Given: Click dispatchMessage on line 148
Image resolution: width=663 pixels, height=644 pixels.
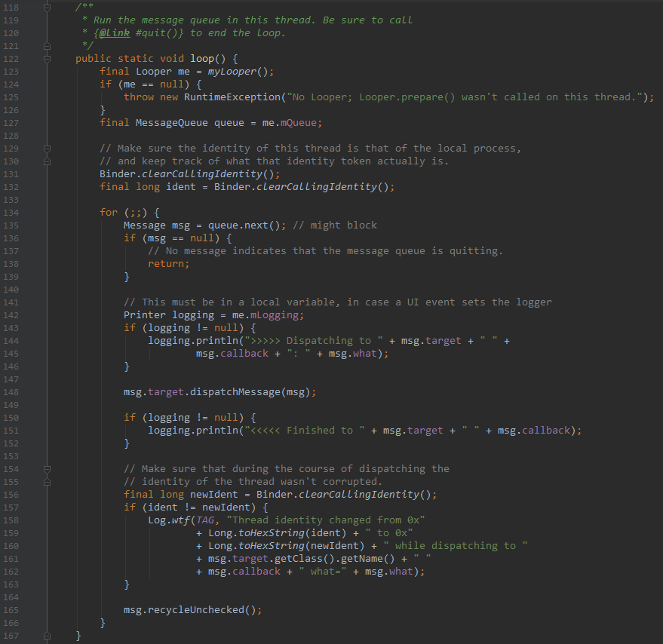Looking at the screenshot, I should click(235, 391).
